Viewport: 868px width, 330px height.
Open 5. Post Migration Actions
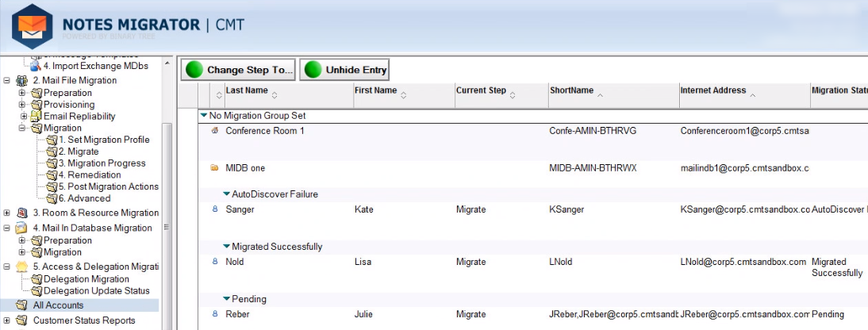click(x=109, y=186)
